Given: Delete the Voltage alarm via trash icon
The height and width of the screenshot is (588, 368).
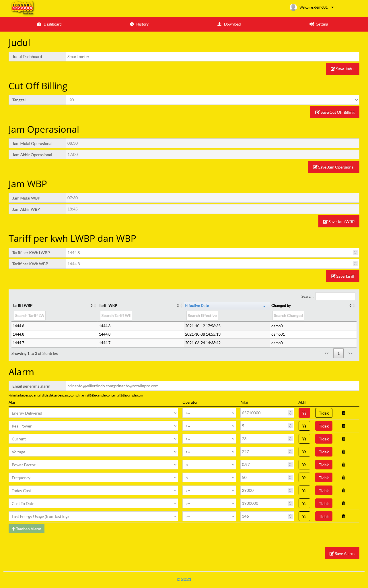Looking at the screenshot, I should click(x=344, y=452).
